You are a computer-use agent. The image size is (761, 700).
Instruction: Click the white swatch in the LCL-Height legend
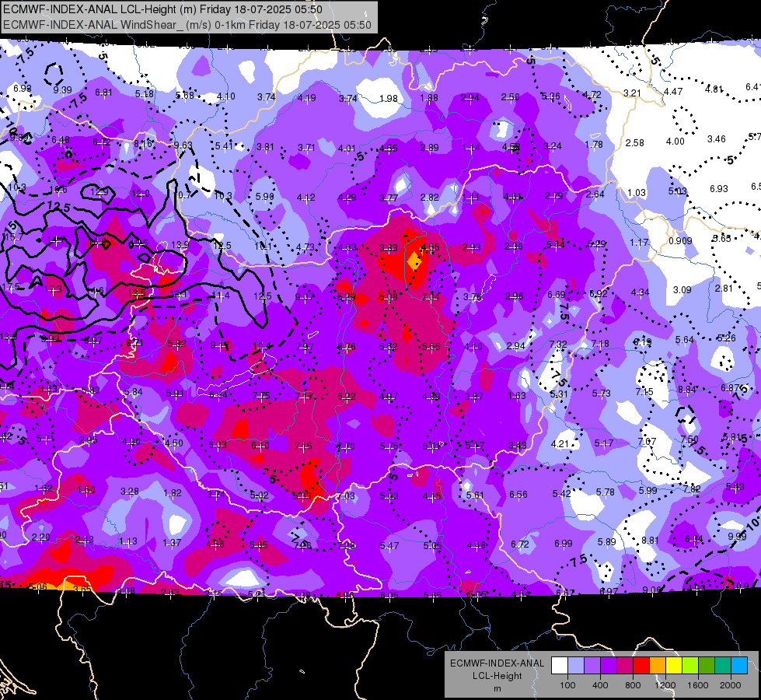(560, 666)
